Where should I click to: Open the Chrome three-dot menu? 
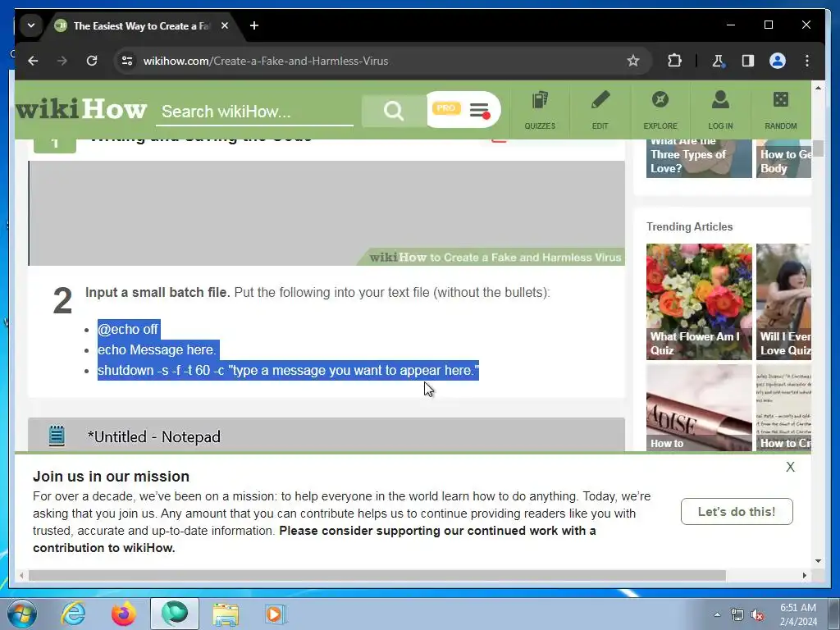click(x=807, y=61)
